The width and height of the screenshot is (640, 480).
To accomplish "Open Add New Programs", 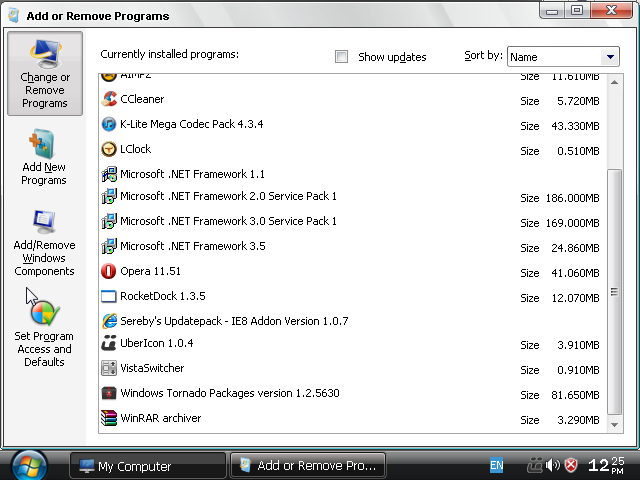I will [x=44, y=157].
